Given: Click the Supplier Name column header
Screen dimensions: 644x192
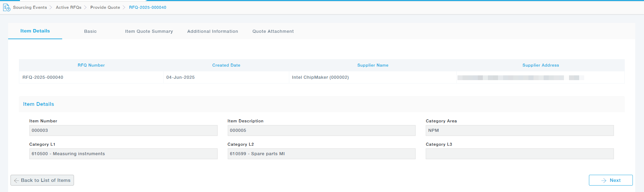Looking at the screenshot, I should 373,65.
